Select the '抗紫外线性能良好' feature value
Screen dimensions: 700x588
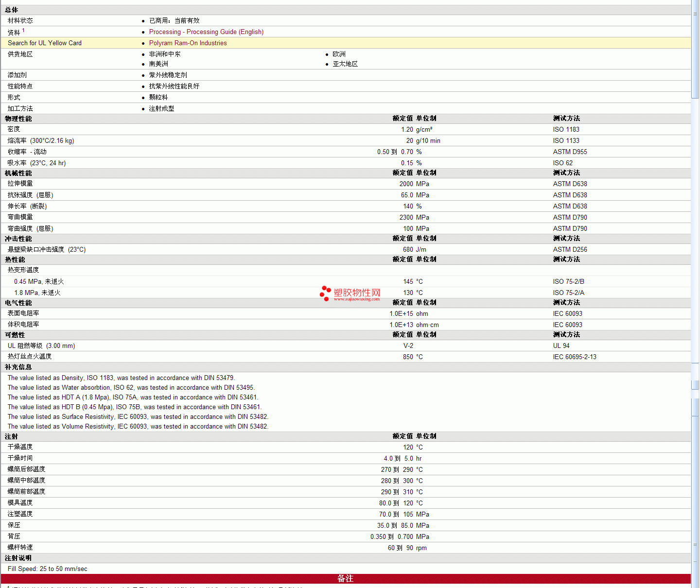click(174, 86)
